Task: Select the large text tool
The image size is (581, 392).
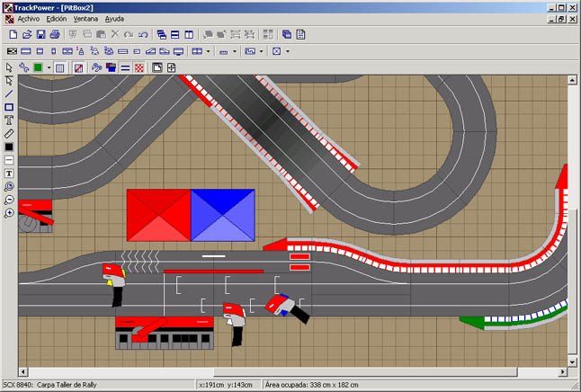Action: point(9,120)
